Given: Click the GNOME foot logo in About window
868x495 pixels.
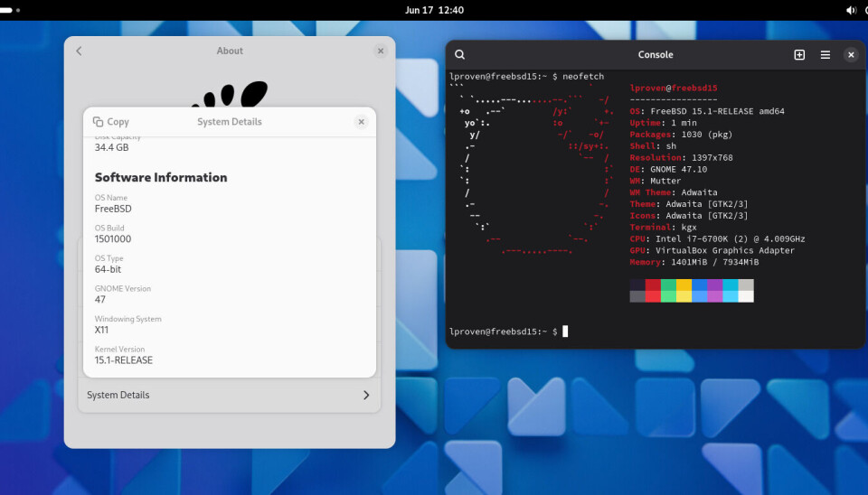Looking at the screenshot, I should pos(230,94).
